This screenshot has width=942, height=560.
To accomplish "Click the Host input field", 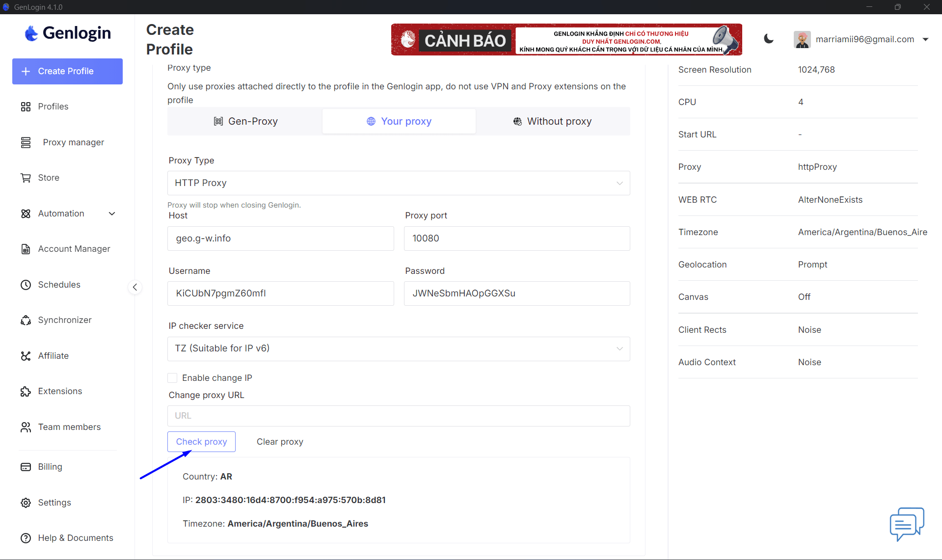I will coord(281,239).
